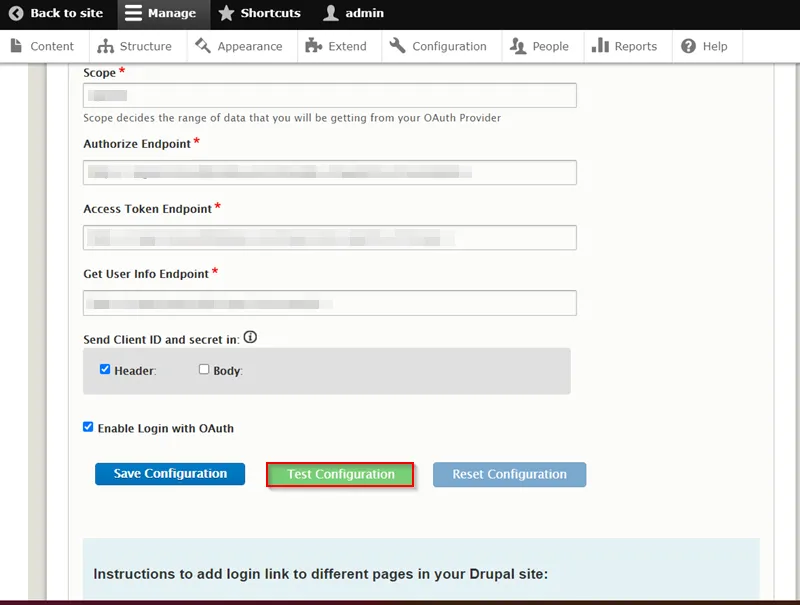Click the Shortcuts star icon
This screenshot has height=605, width=800.
227,14
